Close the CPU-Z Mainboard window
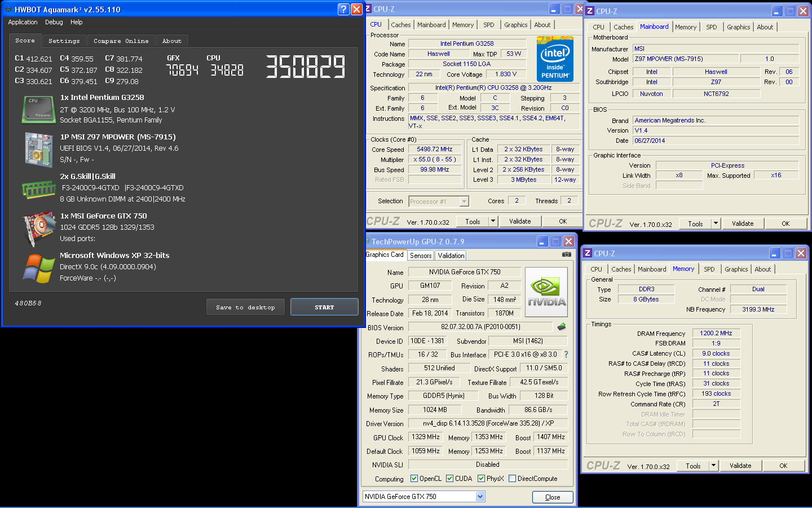The image size is (812, 508). point(803,11)
